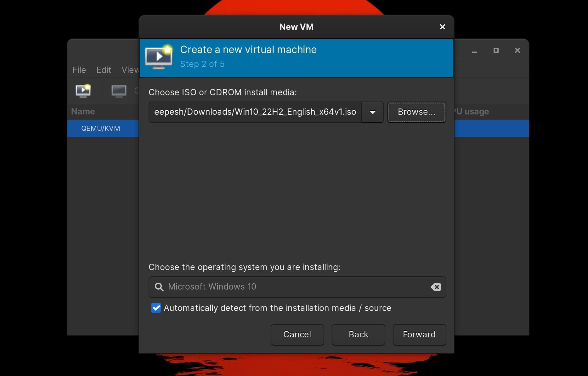Click the Open console monitor toolbar icon
This screenshot has height=376, width=588.
pos(119,91)
